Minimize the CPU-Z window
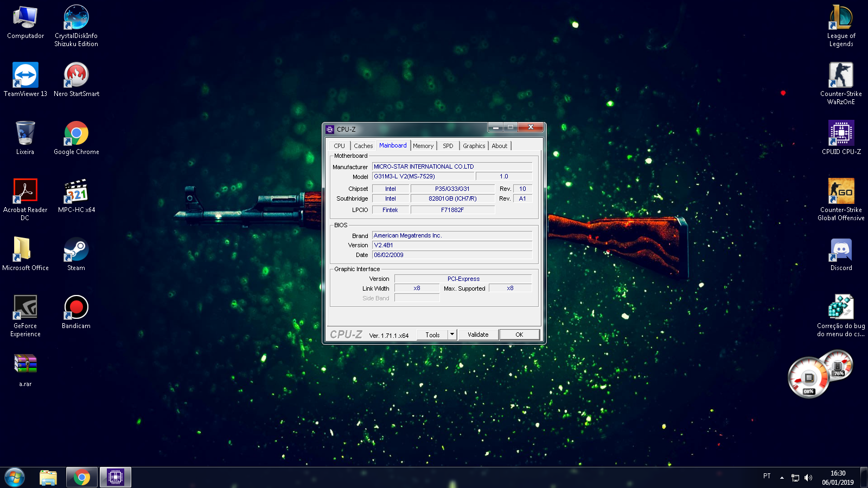868x488 pixels. (495, 127)
